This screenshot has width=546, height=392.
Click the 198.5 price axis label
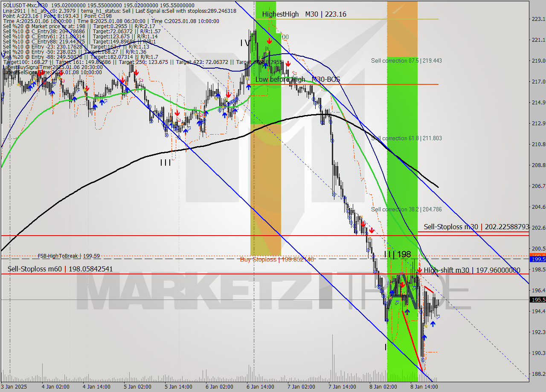point(538,269)
